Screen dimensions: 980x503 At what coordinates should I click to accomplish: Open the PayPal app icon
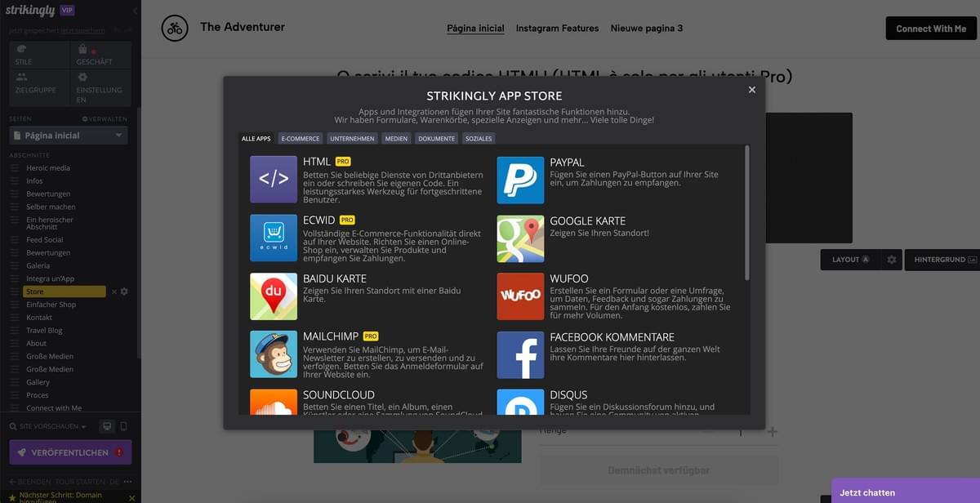click(520, 180)
